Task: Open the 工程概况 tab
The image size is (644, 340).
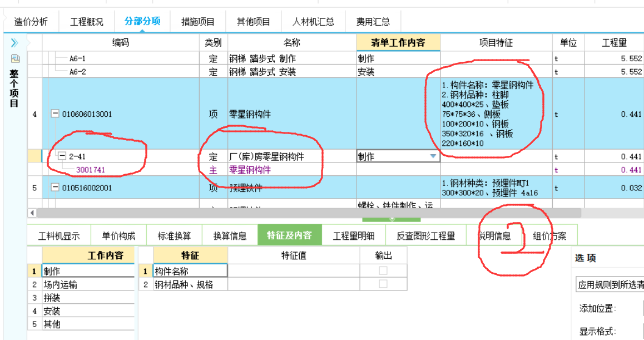Action: point(86,21)
